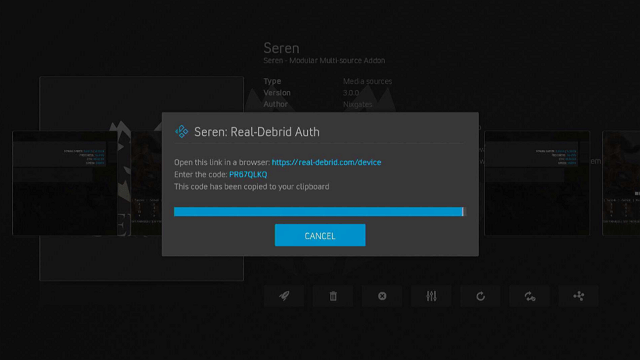Click the 'Media sources' type value
Screen dimensions: 640x360
pos(367,81)
